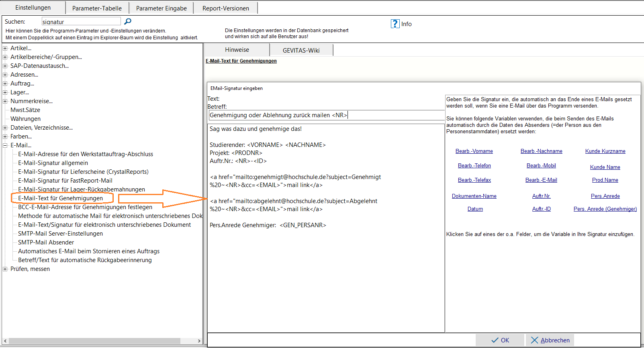Expand the Lager tree node
The width and height of the screenshot is (644, 348).
point(5,92)
